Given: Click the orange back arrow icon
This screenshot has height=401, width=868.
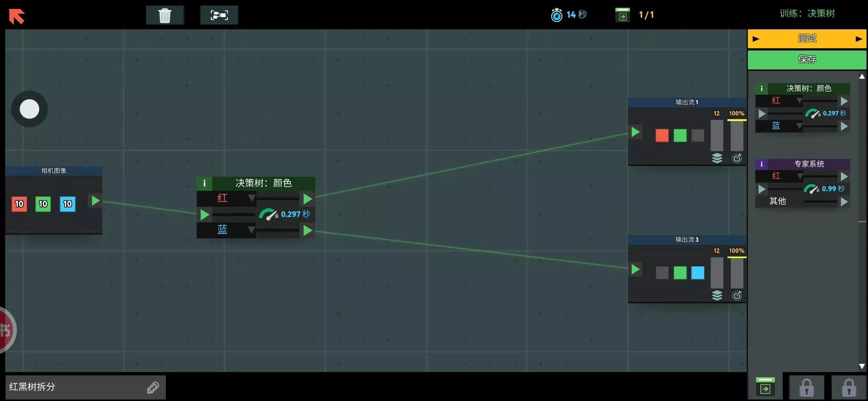Looking at the screenshot, I should (x=17, y=16).
